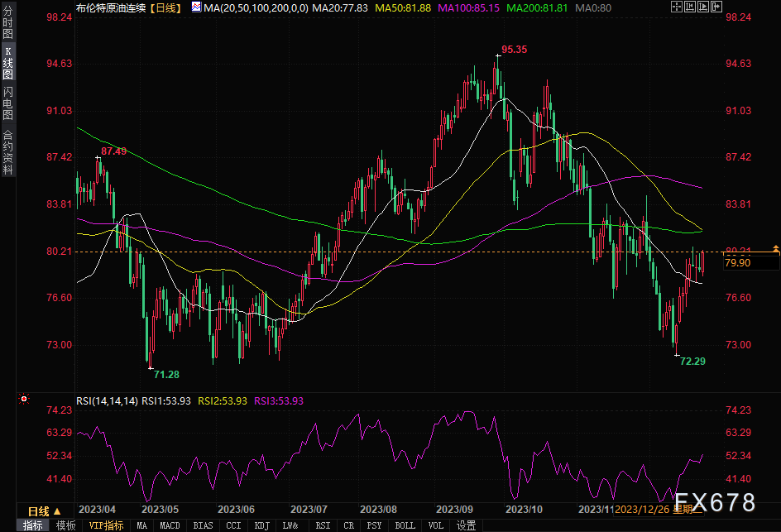
Task: Select the CCI indicator button
Action: [233, 525]
